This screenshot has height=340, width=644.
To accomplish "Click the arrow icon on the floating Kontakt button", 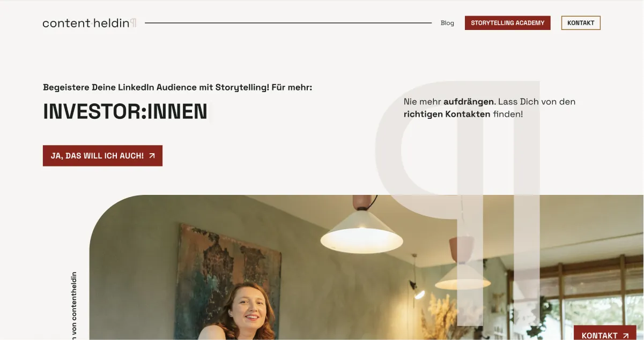I will [625, 336].
